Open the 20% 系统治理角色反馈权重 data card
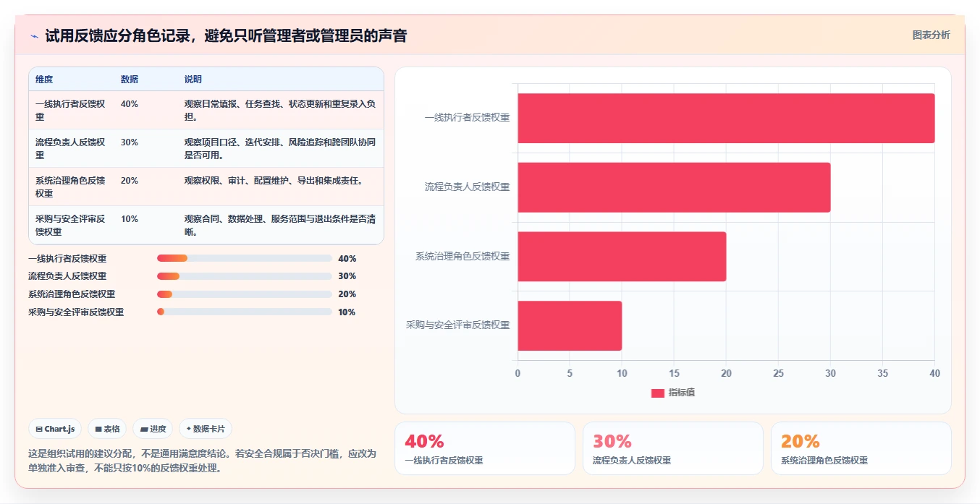 pyautogui.click(x=861, y=448)
